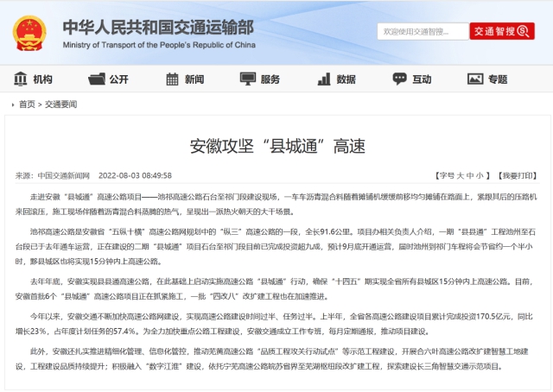Click the 新闻 newspaper icon
This screenshot has width=553, height=392.
[x=171, y=79]
